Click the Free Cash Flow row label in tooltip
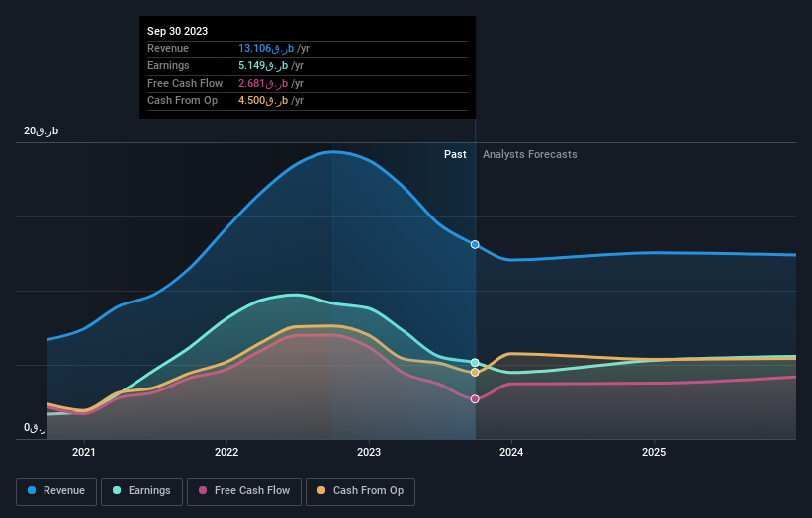The height and width of the screenshot is (518, 812). pos(185,84)
